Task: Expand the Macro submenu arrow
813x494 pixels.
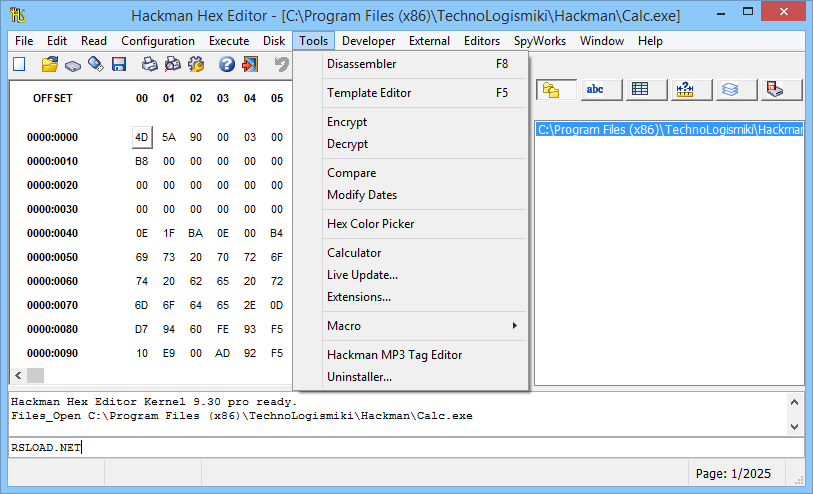Action: pyautogui.click(x=514, y=326)
